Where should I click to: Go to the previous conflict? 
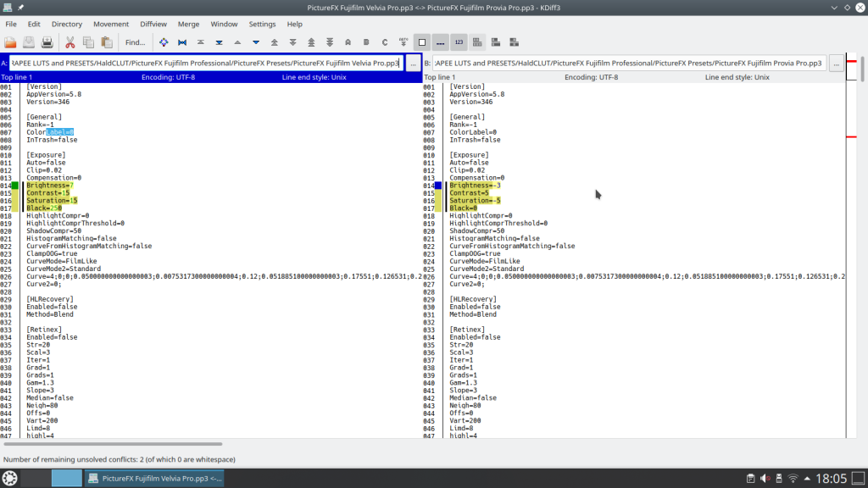click(275, 42)
